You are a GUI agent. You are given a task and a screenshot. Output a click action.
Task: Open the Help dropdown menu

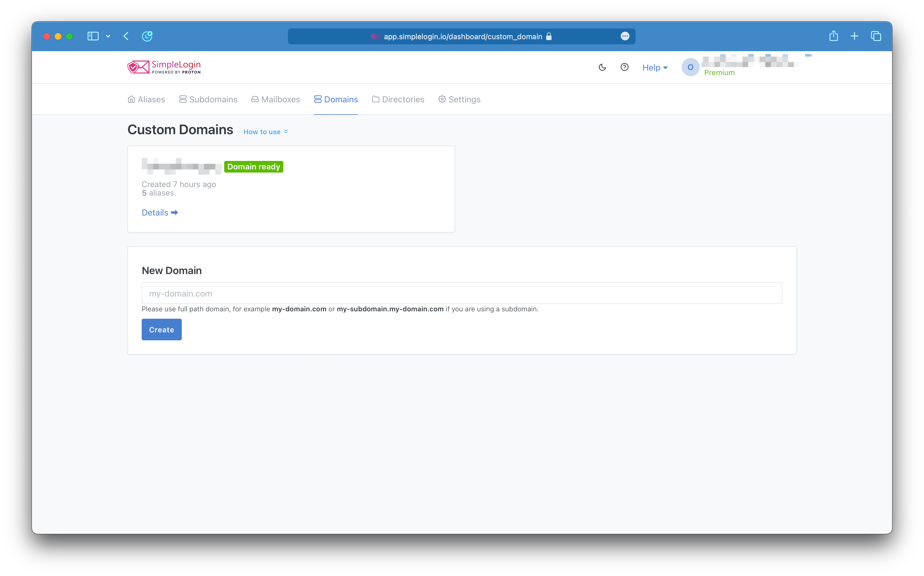pyautogui.click(x=655, y=67)
